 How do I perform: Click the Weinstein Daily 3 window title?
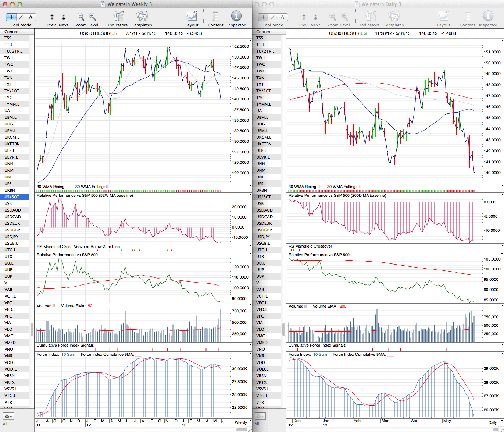tap(381, 4)
